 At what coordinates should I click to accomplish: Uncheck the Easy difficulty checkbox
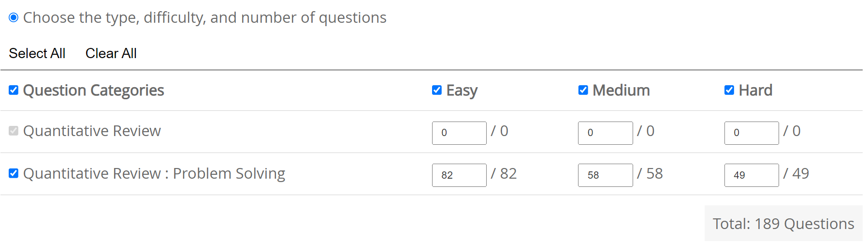pyautogui.click(x=437, y=90)
